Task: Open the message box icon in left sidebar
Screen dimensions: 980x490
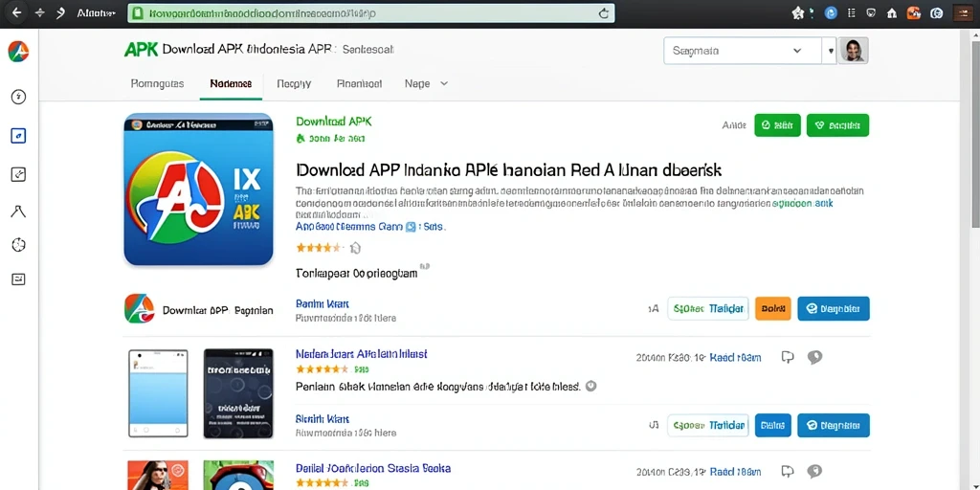Action: point(18,278)
